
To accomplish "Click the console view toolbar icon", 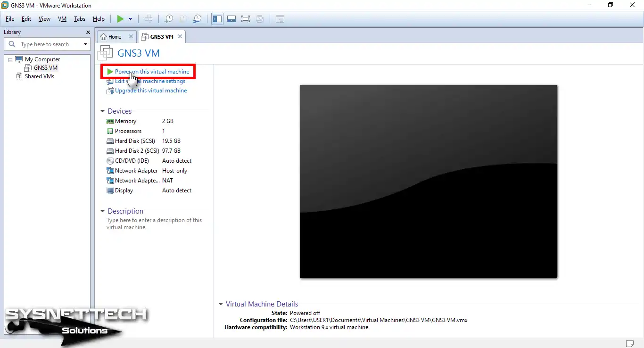I will (x=280, y=19).
